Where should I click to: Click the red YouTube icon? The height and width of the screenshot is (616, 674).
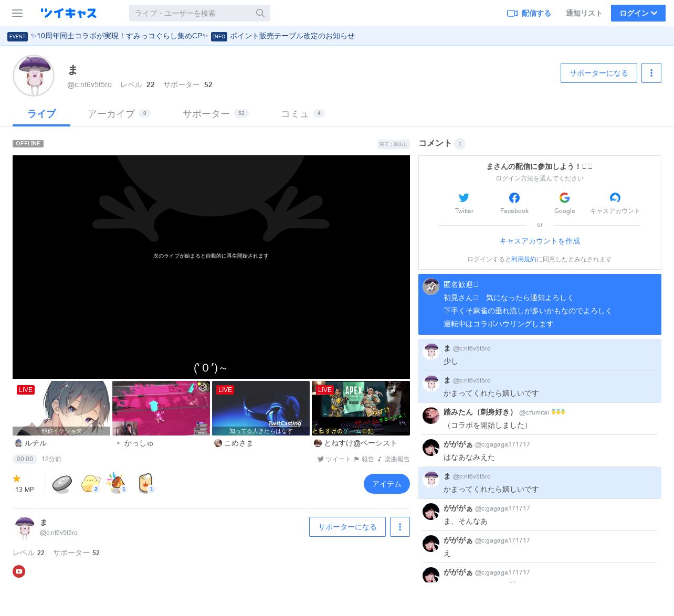pos(19,571)
